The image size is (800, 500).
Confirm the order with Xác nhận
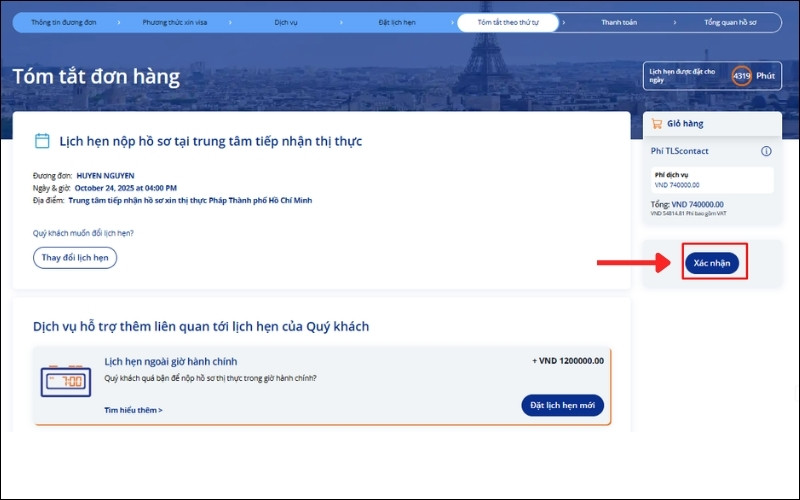712,263
